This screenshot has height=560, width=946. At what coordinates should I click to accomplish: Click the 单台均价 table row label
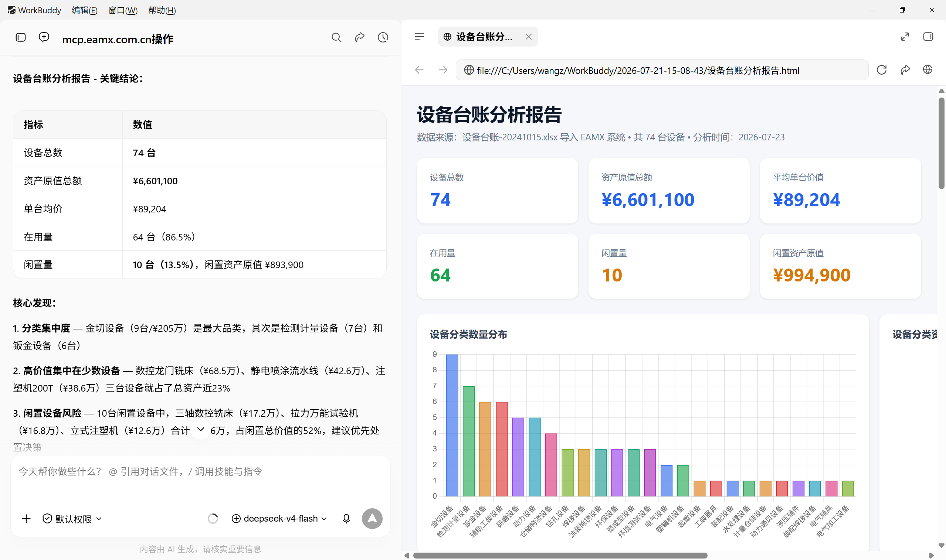tap(43, 209)
